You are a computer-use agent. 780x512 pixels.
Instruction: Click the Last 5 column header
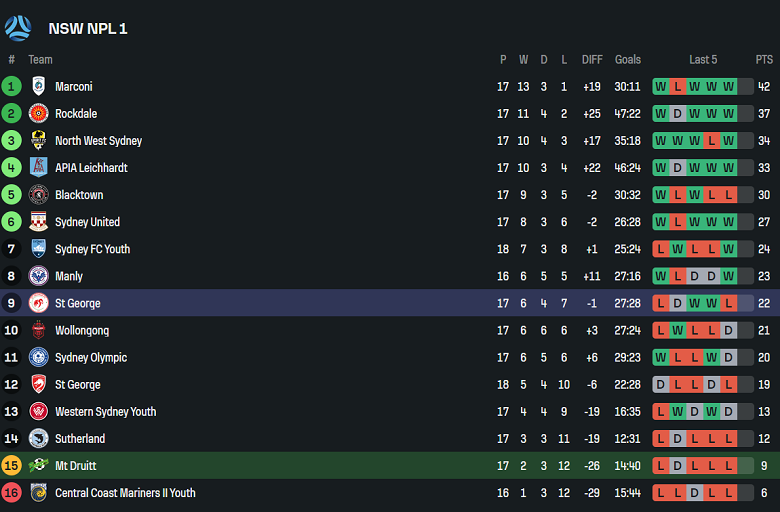[703, 60]
